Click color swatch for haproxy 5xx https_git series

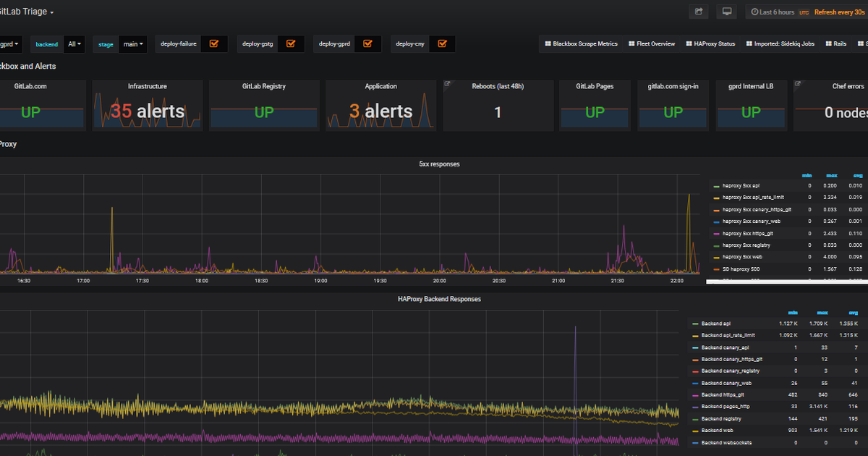point(716,234)
